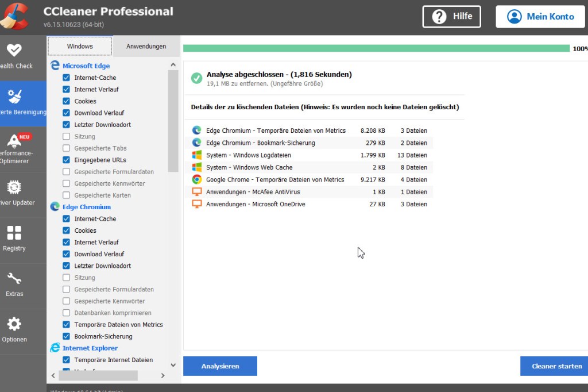Click the vertical scrollbar thumb in options list
Image resolution: width=588 pixels, height=392 pixels.
[x=173, y=121]
